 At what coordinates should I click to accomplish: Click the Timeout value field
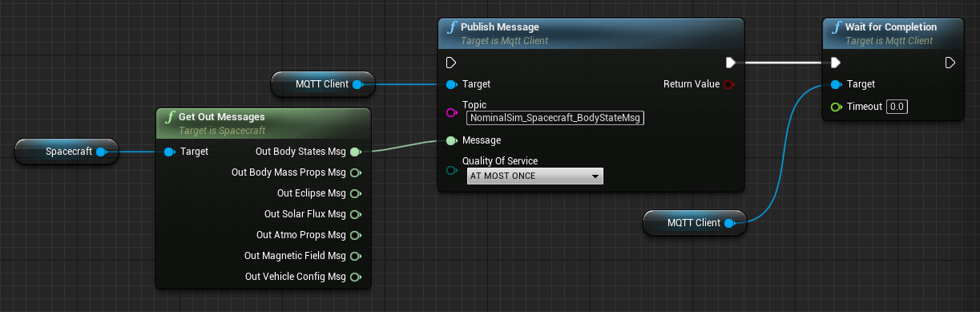(x=897, y=107)
